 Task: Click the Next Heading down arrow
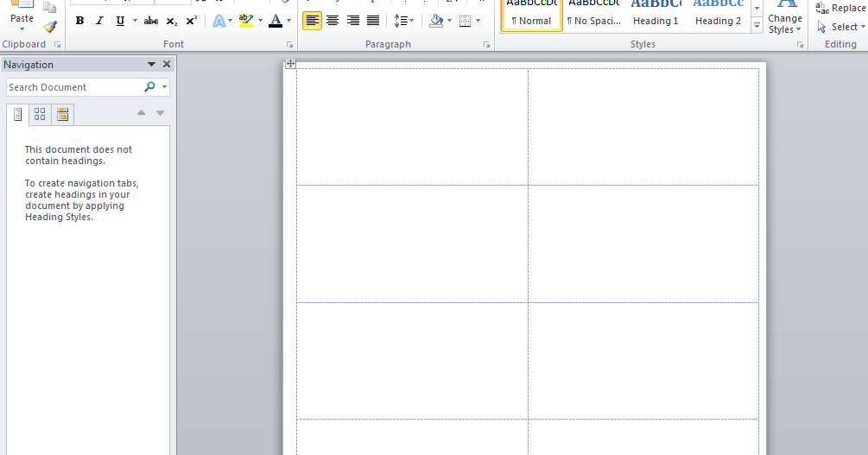160,113
